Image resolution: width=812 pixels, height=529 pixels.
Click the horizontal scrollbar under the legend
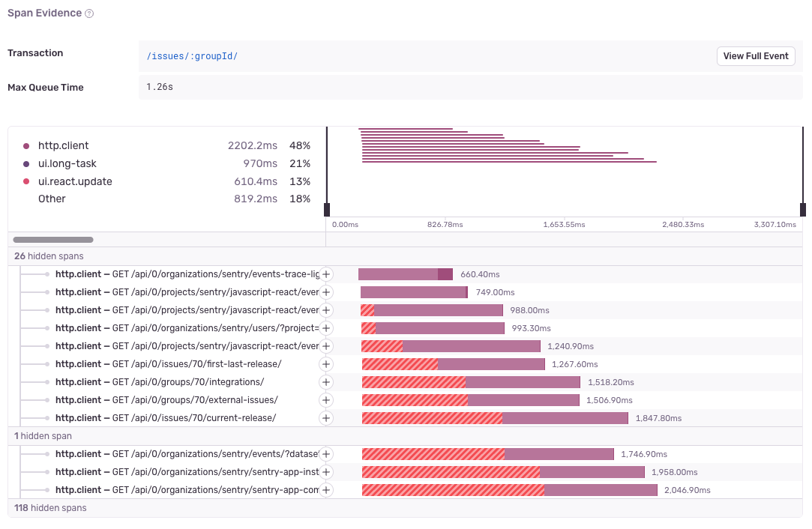pos(52,239)
